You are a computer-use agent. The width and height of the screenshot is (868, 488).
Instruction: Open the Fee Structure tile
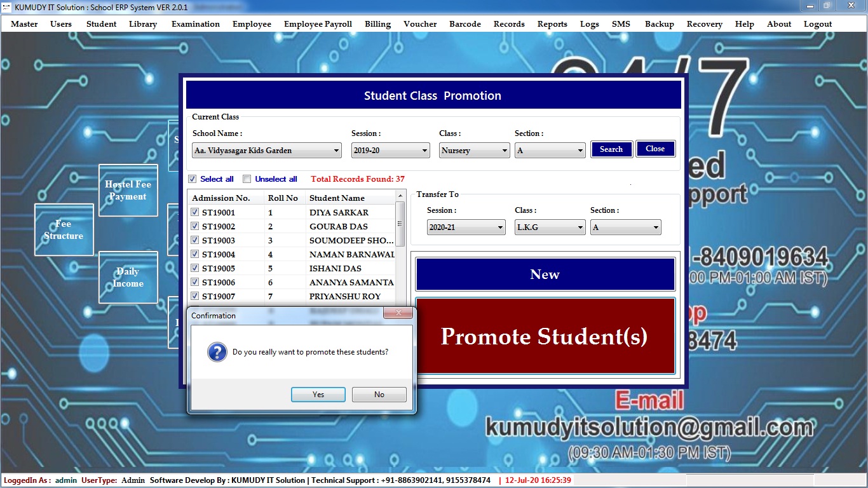(x=64, y=229)
